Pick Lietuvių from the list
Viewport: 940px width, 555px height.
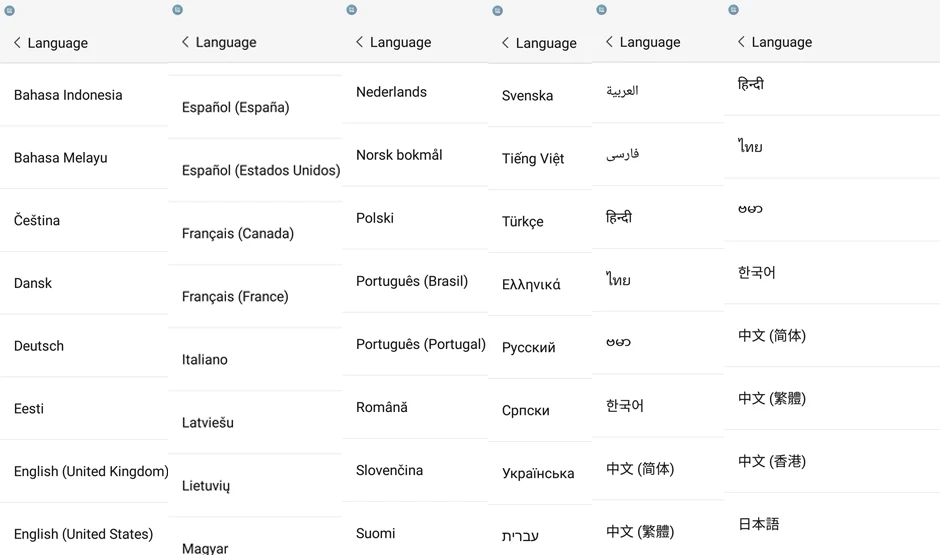point(255,485)
